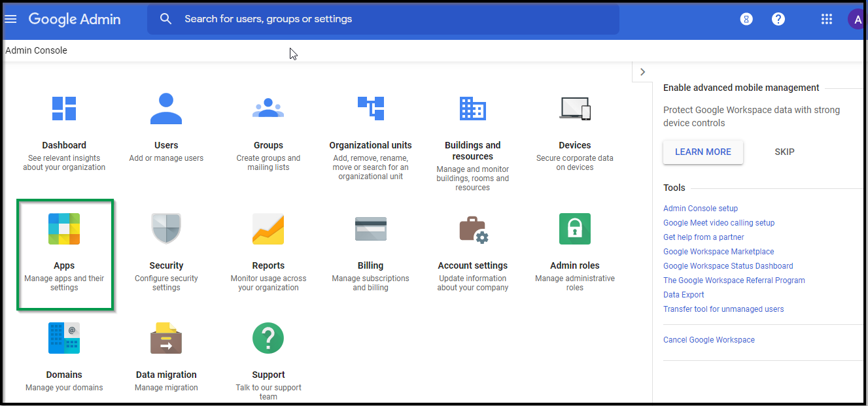The width and height of the screenshot is (868, 406).
Task: Click 'Manage subscriptions and billing' description
Action: click(x=370, y=283)
